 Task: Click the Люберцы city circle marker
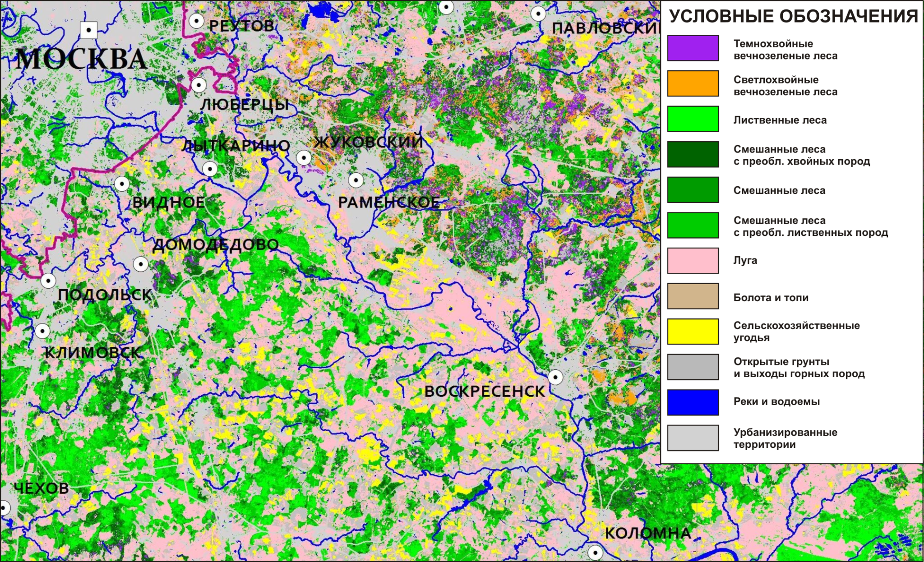[199, 85]
